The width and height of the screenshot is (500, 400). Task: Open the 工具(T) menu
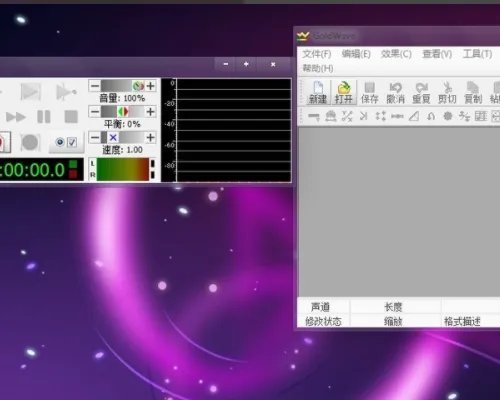(x=477, y=54)
